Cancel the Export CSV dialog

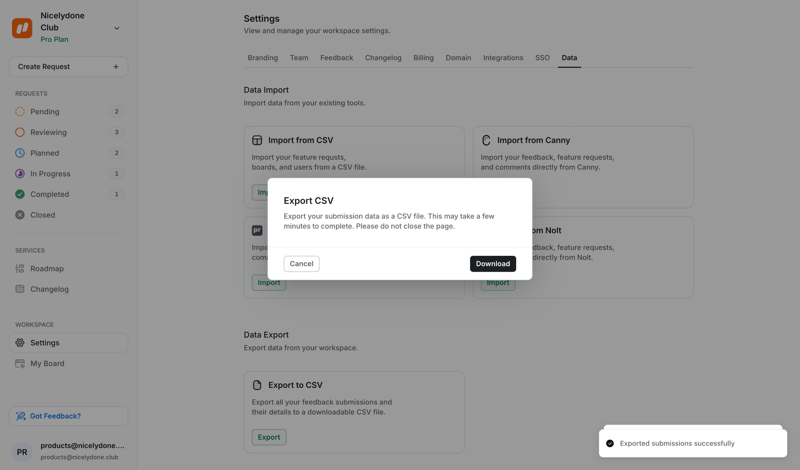coord(302,264)
